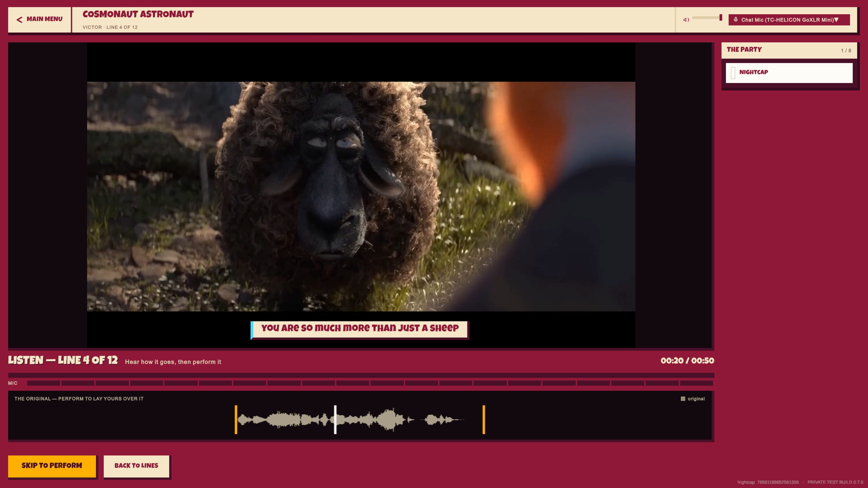Image resolution: width=868 pixels, height=488 pixels.
Task: Click the MIC level meter label
Action: pyautogui.click(x=13, y=383)
